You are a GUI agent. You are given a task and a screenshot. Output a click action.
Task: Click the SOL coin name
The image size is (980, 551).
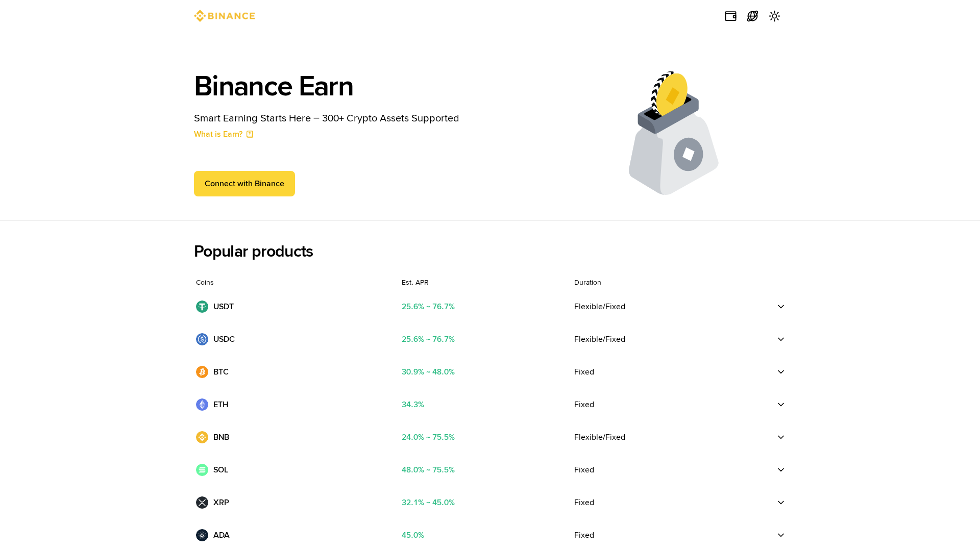point(221,470)
